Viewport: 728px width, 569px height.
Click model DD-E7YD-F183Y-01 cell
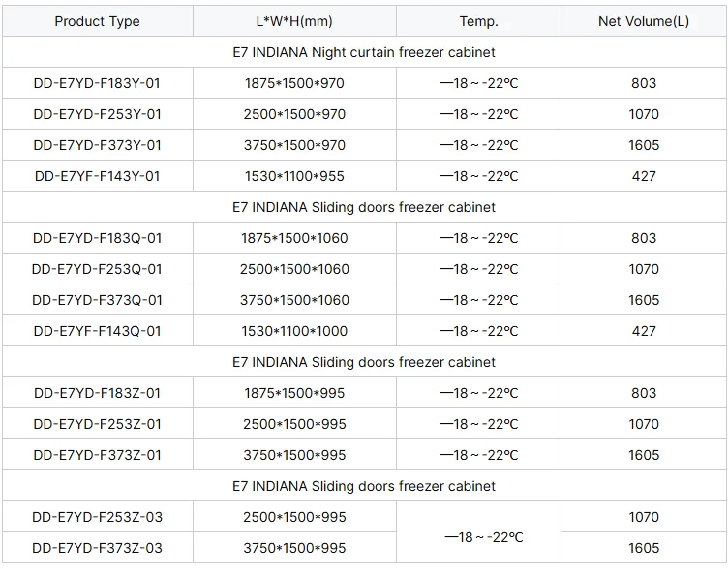point(98,83)
